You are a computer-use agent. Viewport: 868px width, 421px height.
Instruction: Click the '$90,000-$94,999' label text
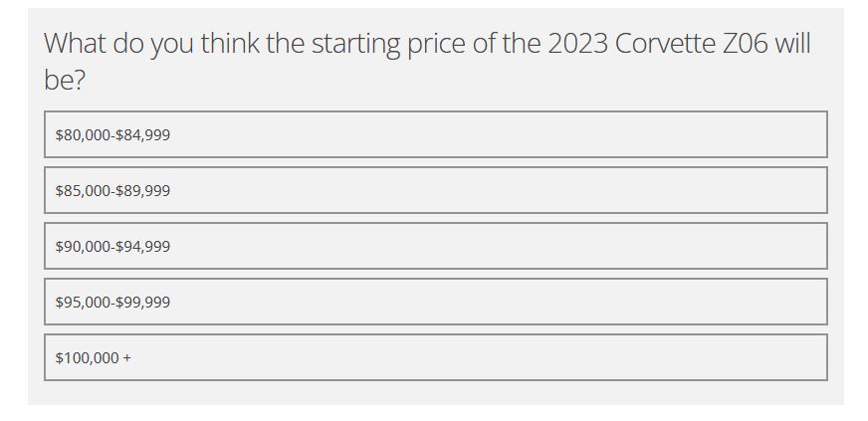pos(112,247)
